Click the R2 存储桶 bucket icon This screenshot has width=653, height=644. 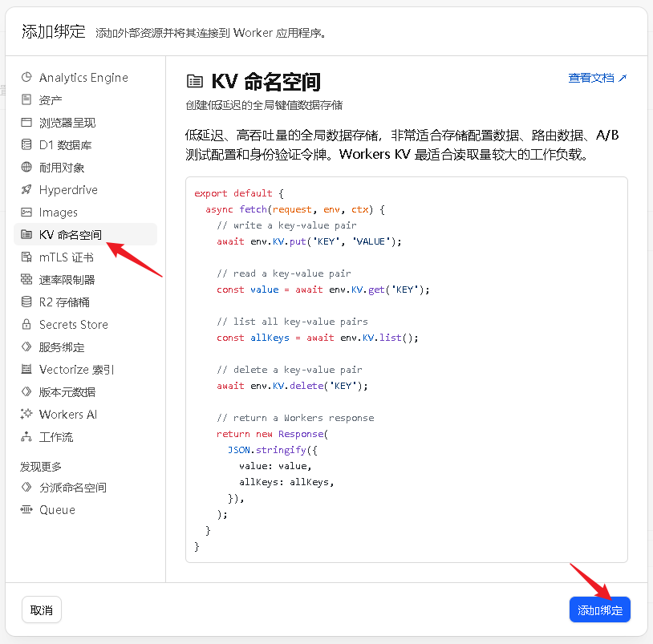coord(26,302)
